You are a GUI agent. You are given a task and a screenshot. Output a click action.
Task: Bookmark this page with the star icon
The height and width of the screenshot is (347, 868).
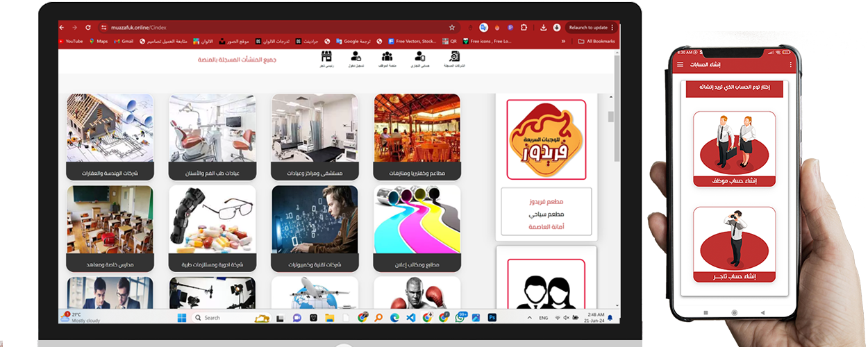[x=452, y=28]
